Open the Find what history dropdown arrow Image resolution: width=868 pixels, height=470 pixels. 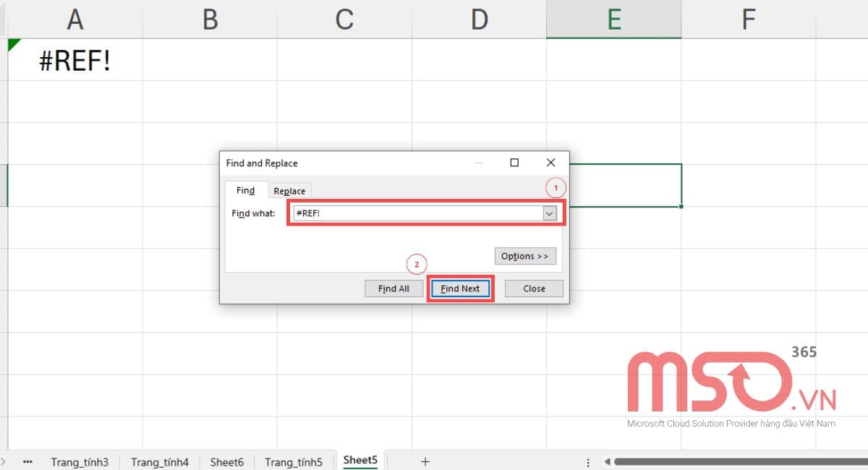click(550, 213)
